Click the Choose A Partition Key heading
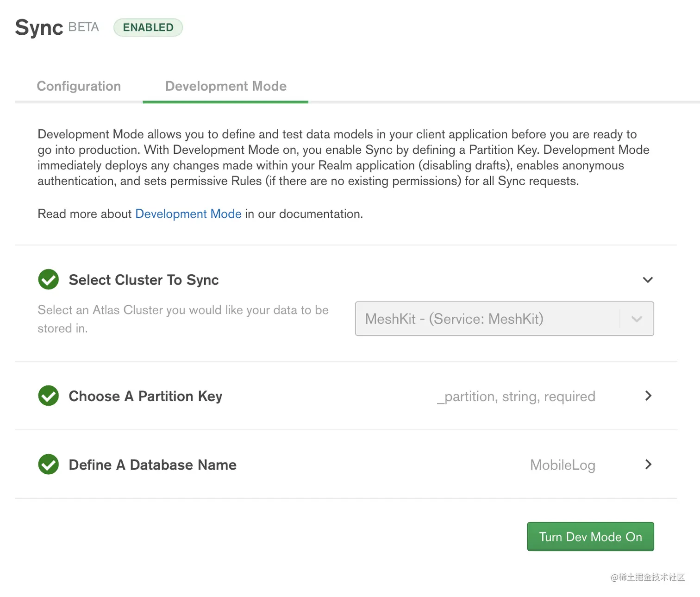 point(145,396)
